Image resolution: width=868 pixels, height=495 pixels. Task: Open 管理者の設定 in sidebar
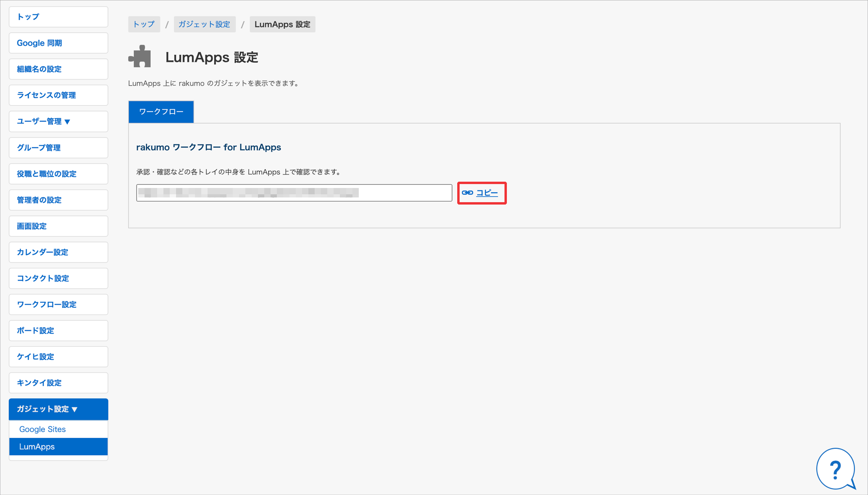[58, 200]
